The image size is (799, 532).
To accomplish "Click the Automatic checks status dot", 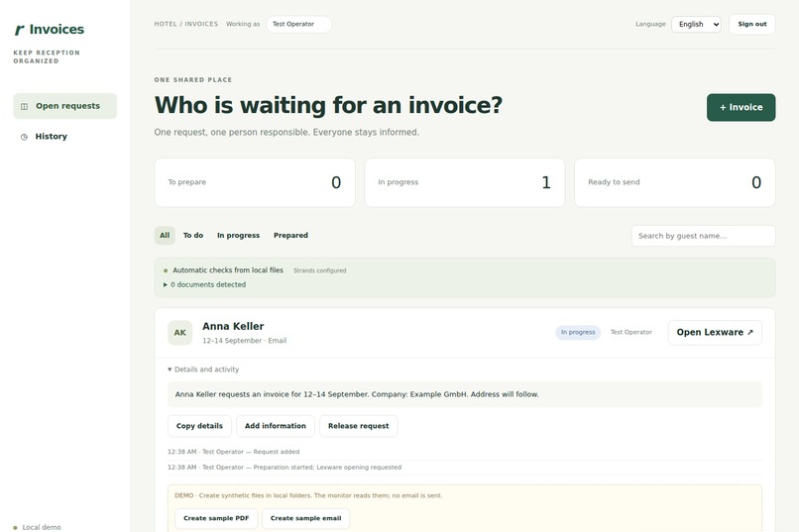I will click(x=166, y=270).
